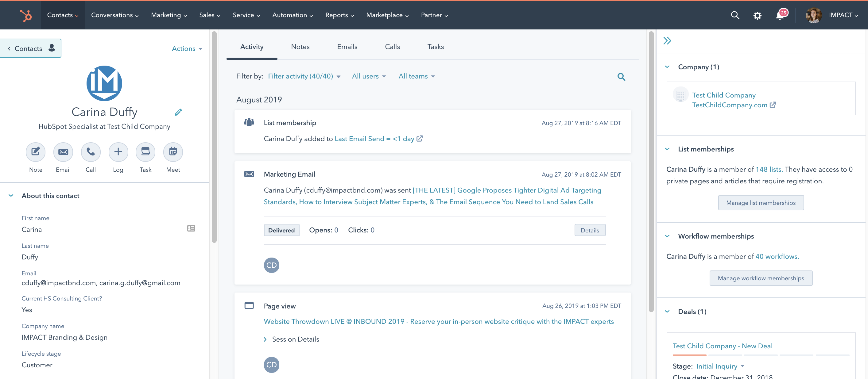Click Manage workflow memberships button
The image size is (868, 379).
coord(761,278)
